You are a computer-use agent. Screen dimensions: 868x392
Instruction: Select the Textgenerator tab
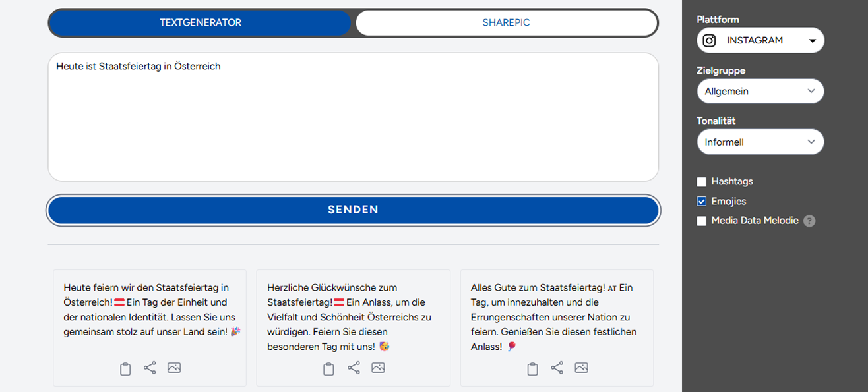201,22
